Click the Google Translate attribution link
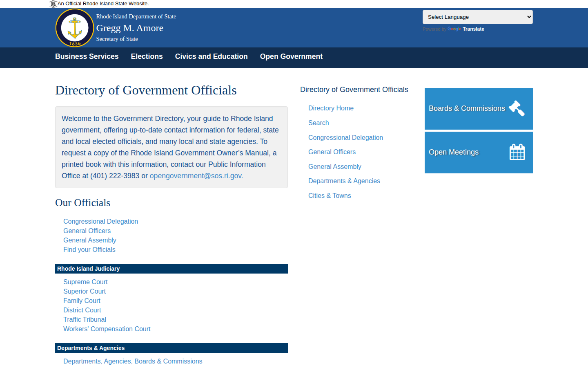This screenshot has width=588, height=368. [466, 29]
